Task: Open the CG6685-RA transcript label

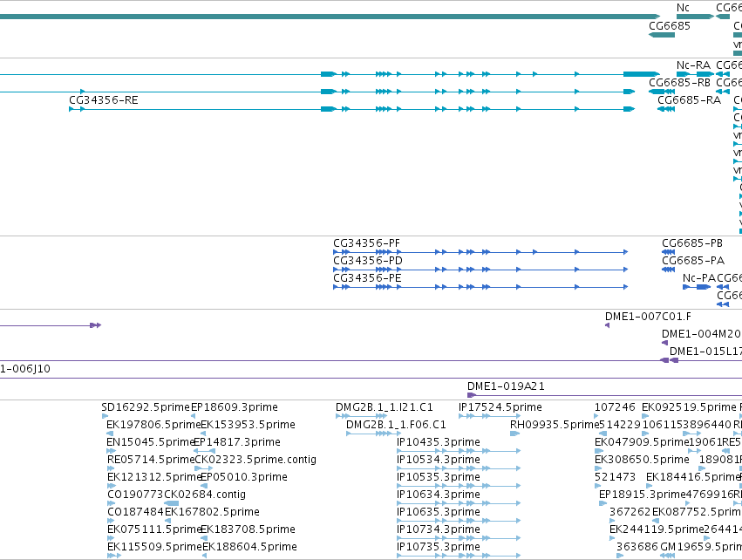Action: [689, 100]
